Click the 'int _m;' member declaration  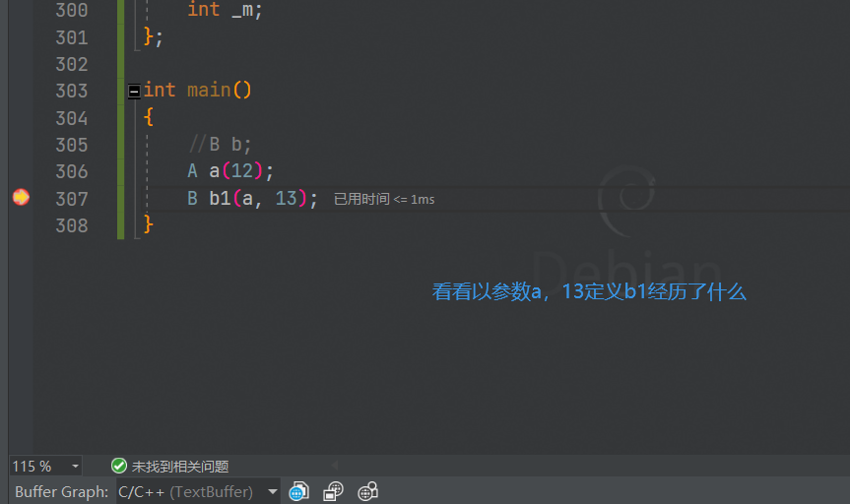pos(225,10)
